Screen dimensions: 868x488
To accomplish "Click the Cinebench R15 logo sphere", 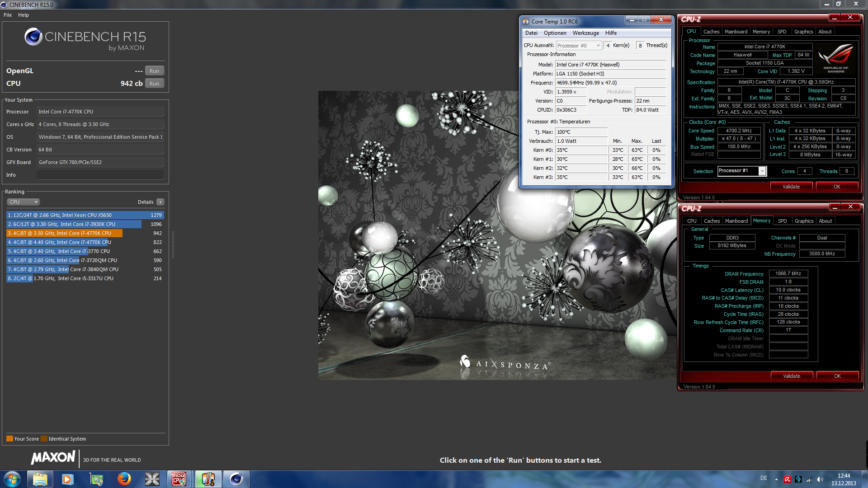I will (x=33, y=37).
